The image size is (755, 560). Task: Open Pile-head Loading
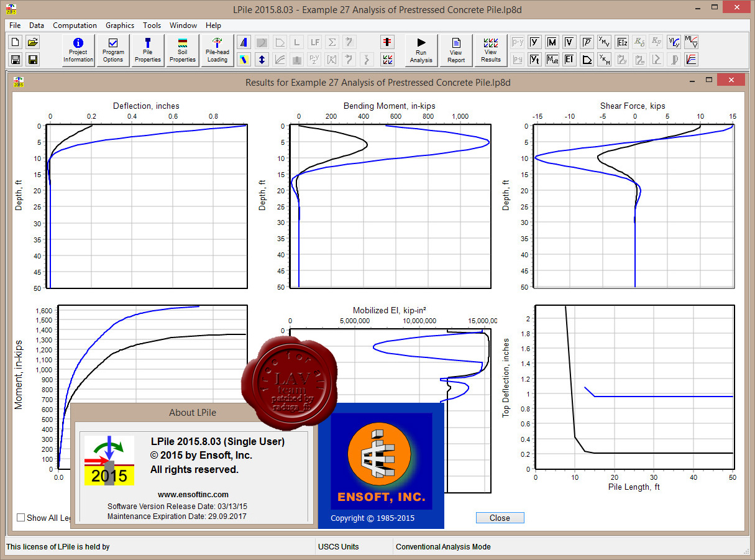(x=217, y=51)
